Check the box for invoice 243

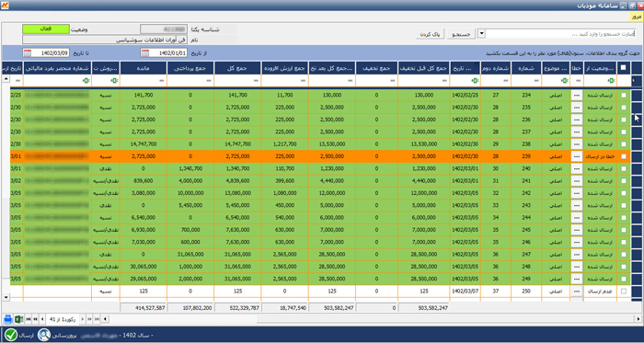(x=624, y=206)
